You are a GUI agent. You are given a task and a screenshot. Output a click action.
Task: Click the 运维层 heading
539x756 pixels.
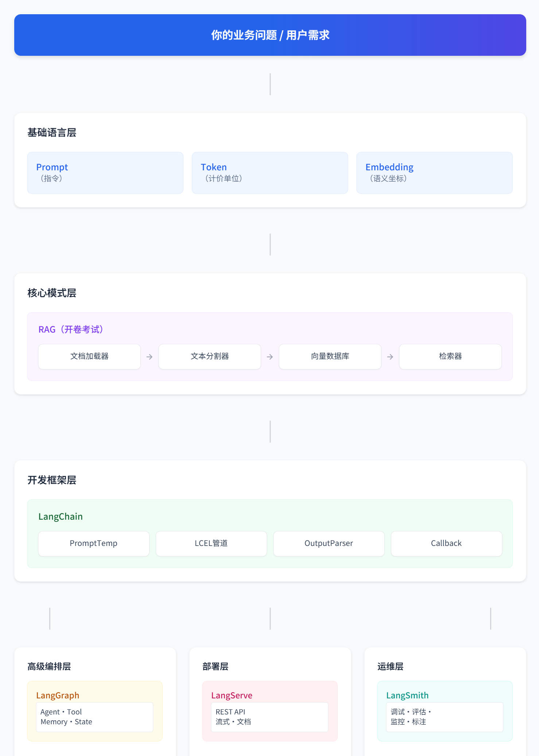coord(391,667)
